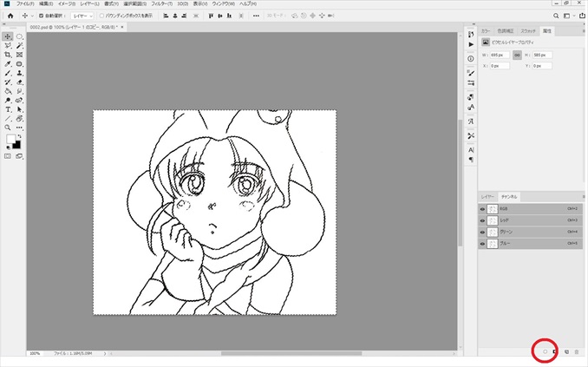Viewport: 588px width, 367px height.
Task: Click Align left edges icon
Action: point(166,16)
